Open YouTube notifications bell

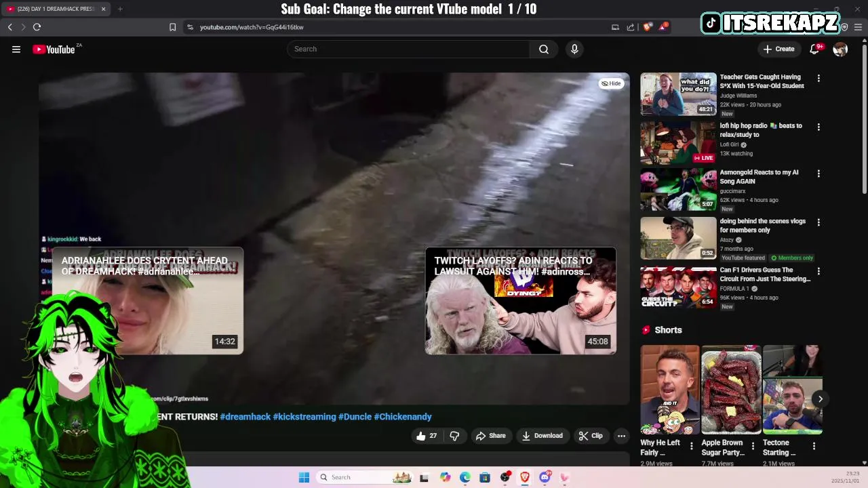815,49
